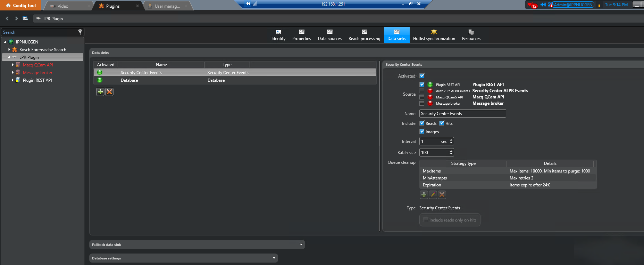
Task: Select Bosch Forensische Search in tree
Action: click(43, 50)
